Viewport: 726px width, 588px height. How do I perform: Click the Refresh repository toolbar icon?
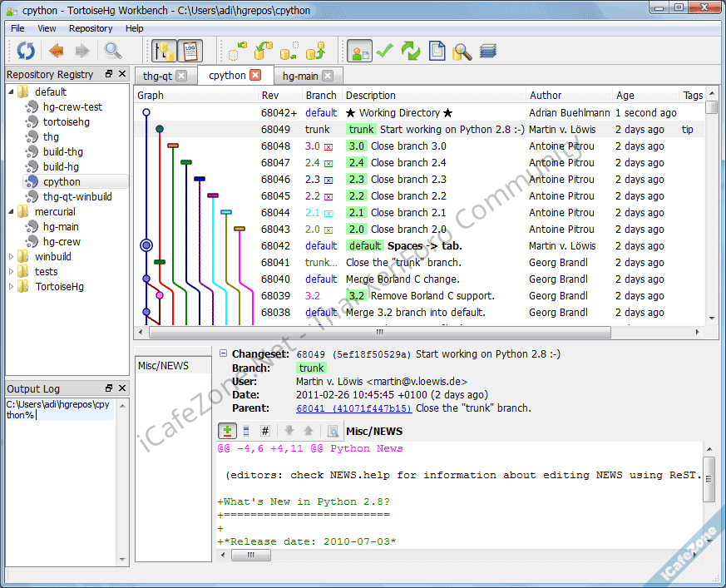(26, 51)
